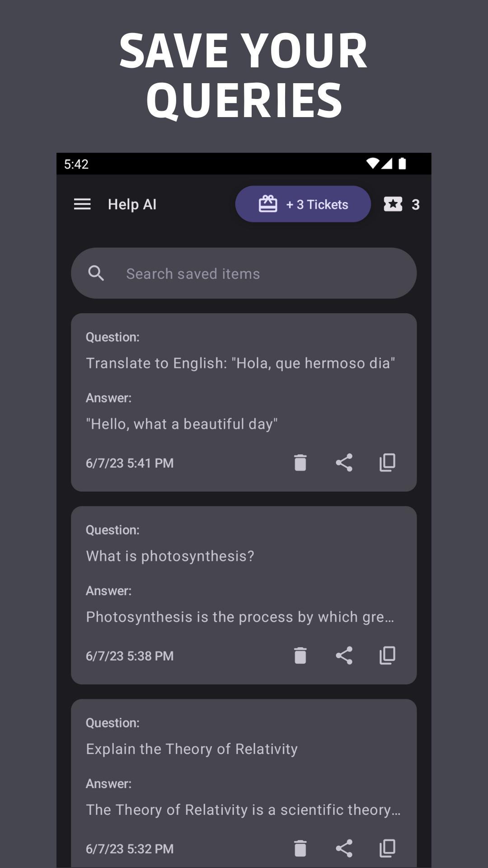Viewport: 488px width, 868px height.
Task: Open the hamburger navigation menu
Action: point(82,204)
